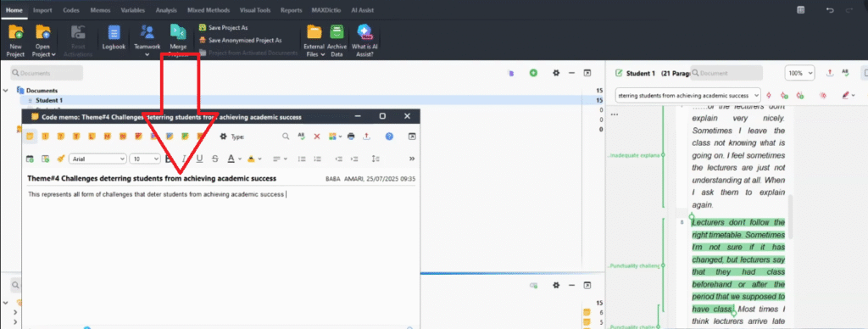Click Save Anonymized Project As

tap(240, 40)
